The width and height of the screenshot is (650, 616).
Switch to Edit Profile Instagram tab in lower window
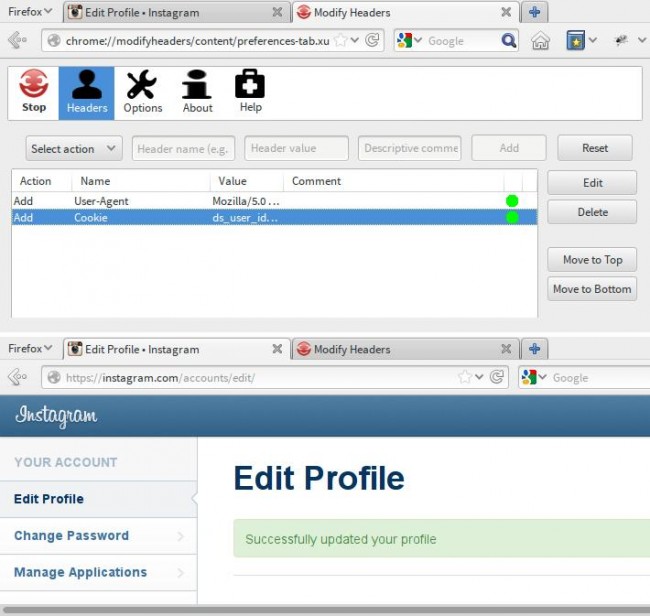click(x=176, y=349)
